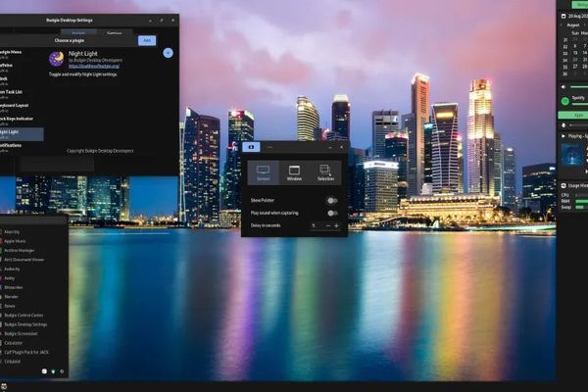The height and width of the screenshot is (392, 588).
Task: Launch Cellwriter from the app menu
Action: (33, 362)
